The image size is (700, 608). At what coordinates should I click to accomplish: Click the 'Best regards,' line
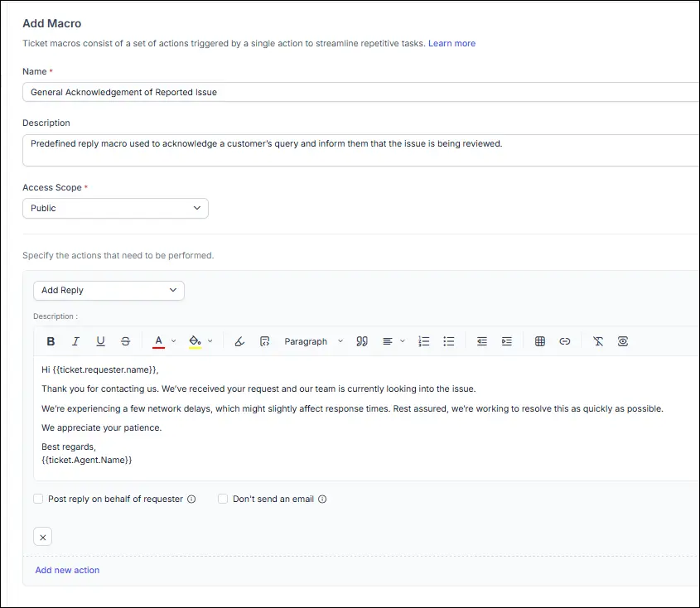pyautogui.click(x=69, y=446)
